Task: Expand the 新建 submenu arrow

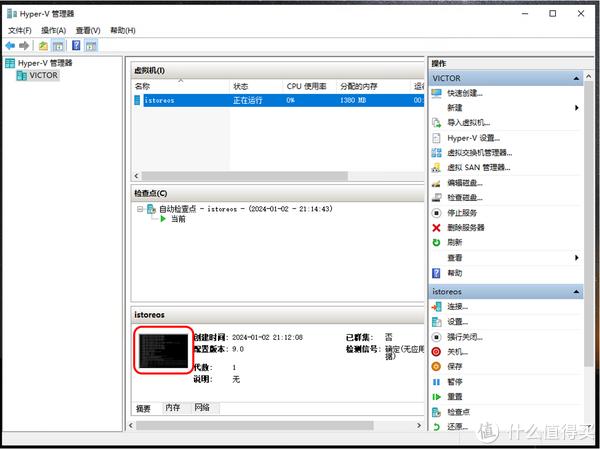Action: (x=577, y=108)
